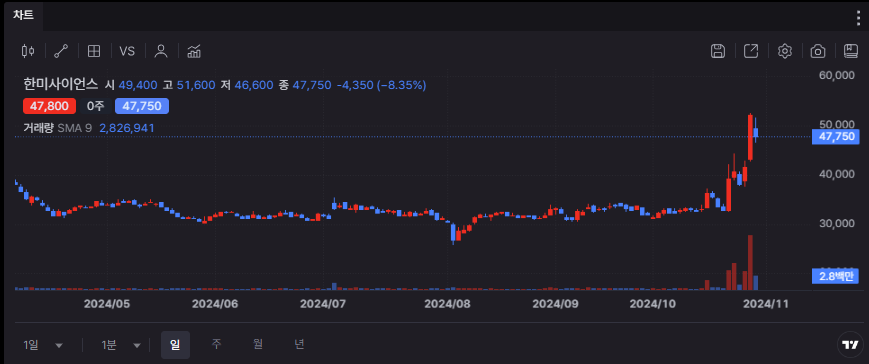Switch to 주 weekly timeframe
869x364 pixels.
click(x=217, y=345)
